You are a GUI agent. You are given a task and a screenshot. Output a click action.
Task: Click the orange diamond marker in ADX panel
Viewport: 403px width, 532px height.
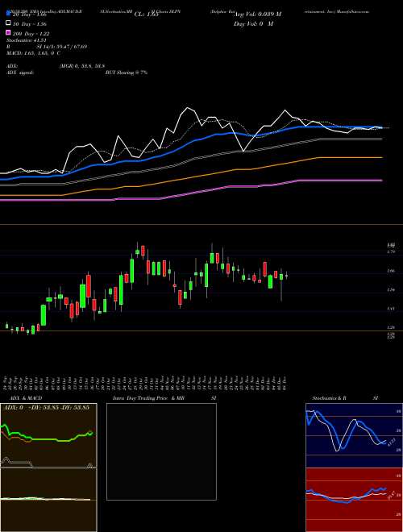(x=90, y=432)
